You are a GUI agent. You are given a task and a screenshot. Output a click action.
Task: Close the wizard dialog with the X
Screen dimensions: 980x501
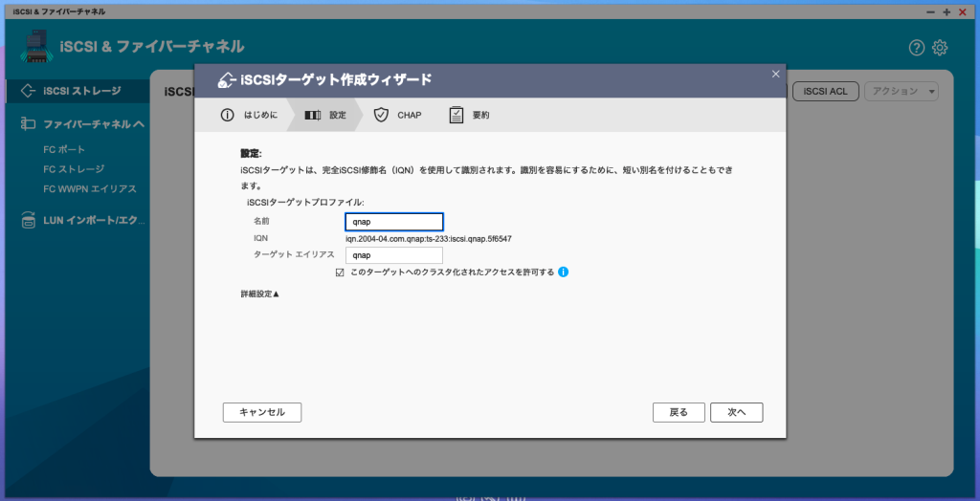775,74
